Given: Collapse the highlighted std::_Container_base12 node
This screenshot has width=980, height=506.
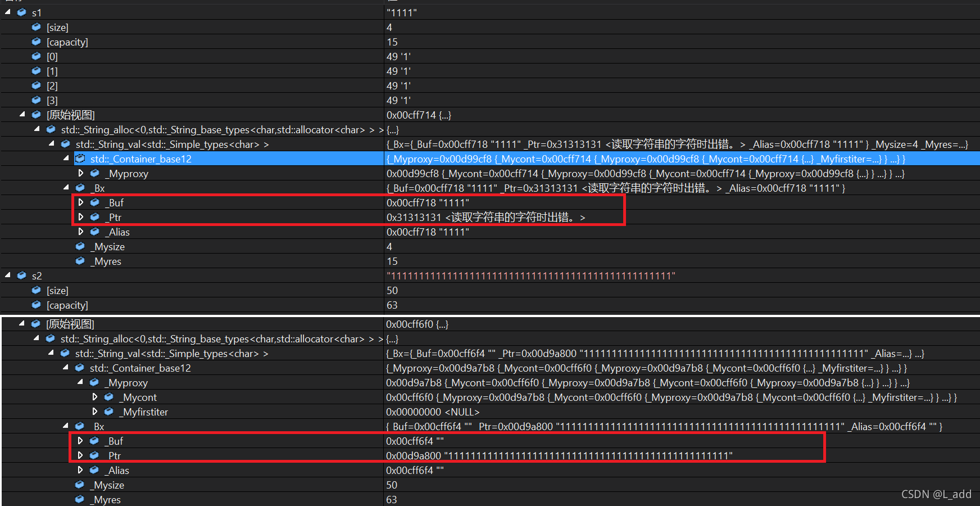Looking at the screenshot, I should 66,158.
